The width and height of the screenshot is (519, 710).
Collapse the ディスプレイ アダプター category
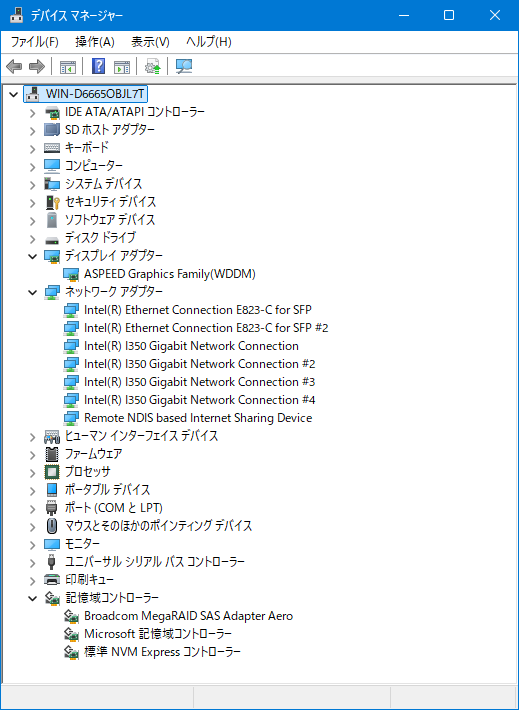(33, 256)
